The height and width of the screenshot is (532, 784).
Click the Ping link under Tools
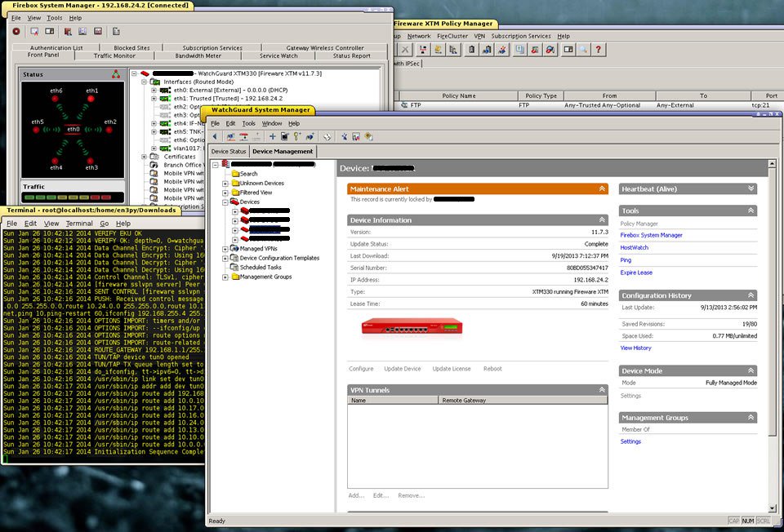click(x=626, y=260)
